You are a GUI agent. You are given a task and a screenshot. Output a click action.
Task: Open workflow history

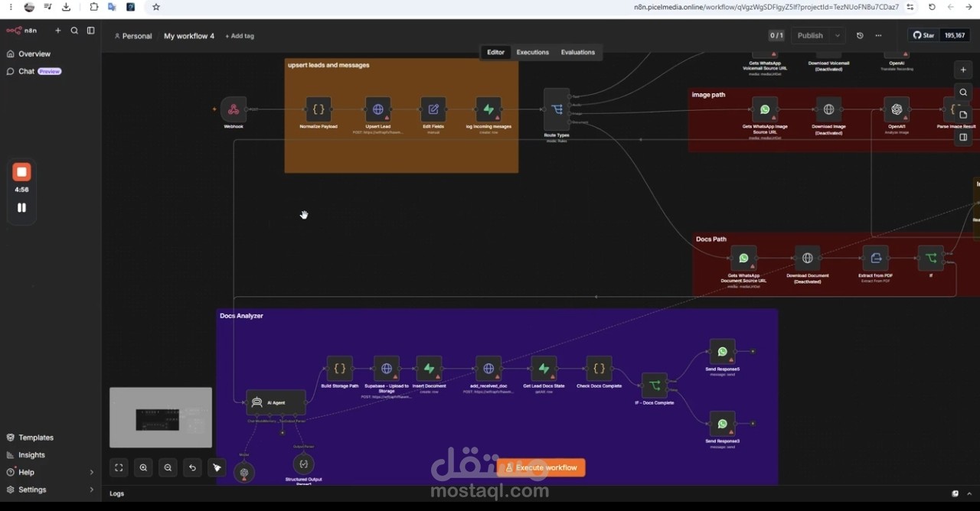pyautogui.click(x=860, y=35)
